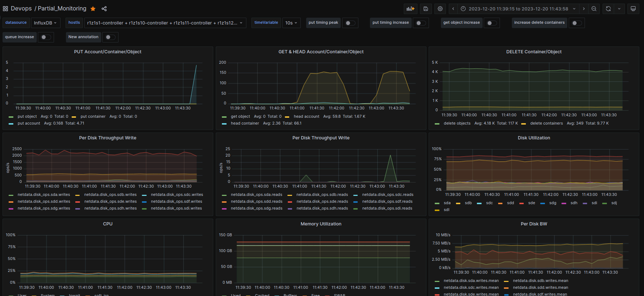
Task: Click the time range picker button
Action: tap(518, 9)
